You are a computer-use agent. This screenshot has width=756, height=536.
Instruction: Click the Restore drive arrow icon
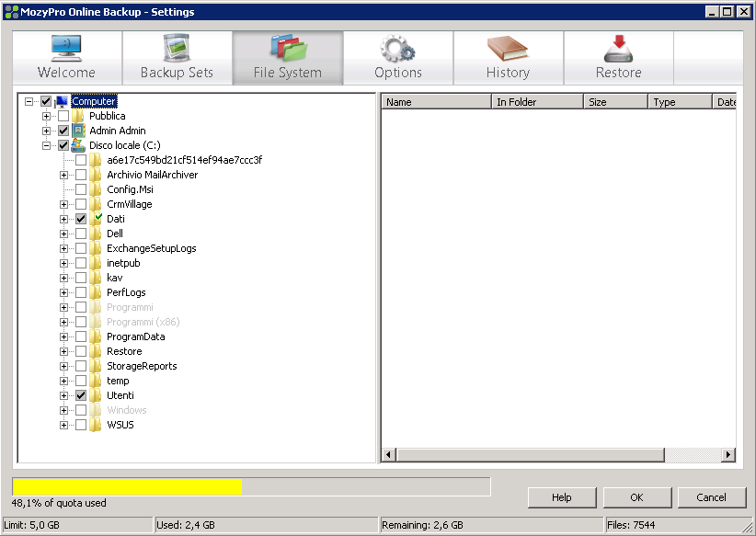click(619, 48)
